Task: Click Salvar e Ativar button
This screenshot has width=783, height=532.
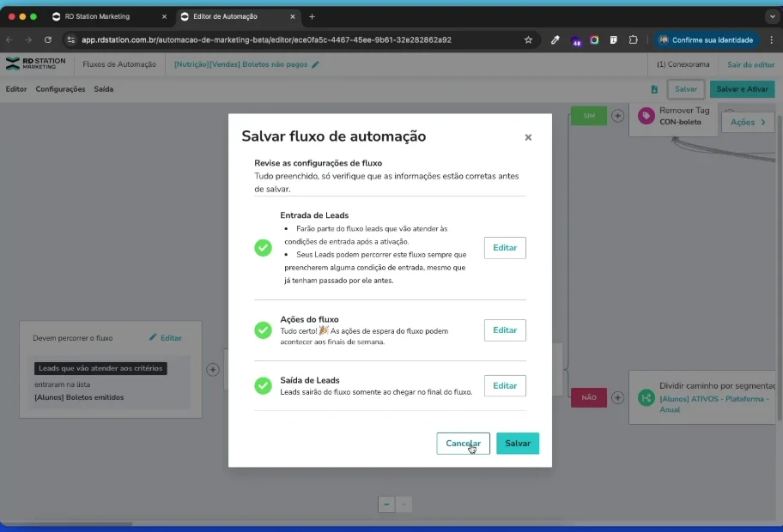Action: click(x=742, y=89)
